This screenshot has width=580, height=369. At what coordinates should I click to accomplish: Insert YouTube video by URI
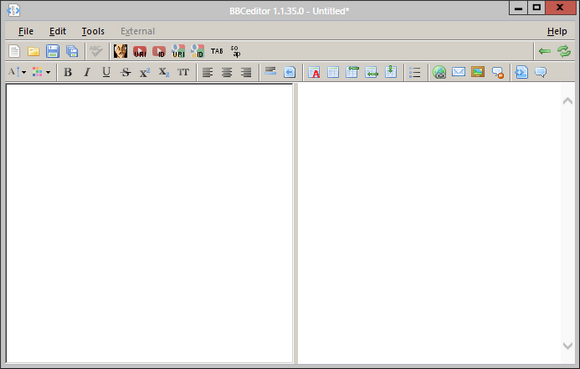pos(140,51)
